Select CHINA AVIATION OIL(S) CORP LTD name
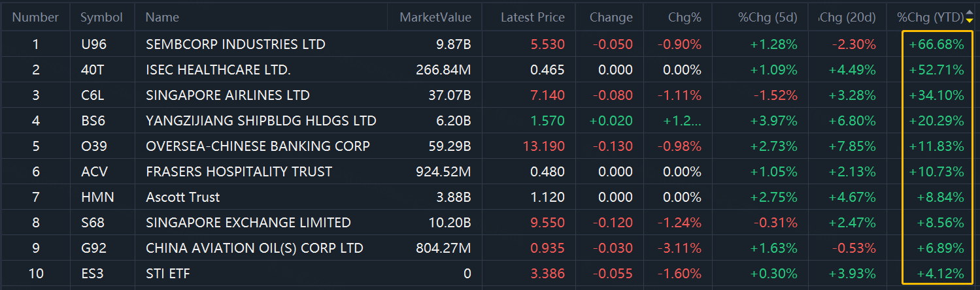Image resolution: width=980 pixels, height=290 pixels. [x=254, y=248]
